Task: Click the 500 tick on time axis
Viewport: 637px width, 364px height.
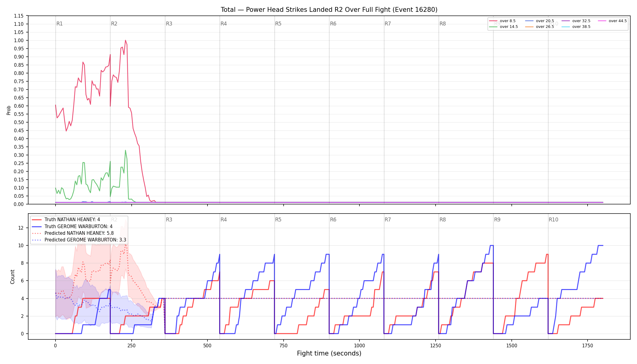Action: 207,345
